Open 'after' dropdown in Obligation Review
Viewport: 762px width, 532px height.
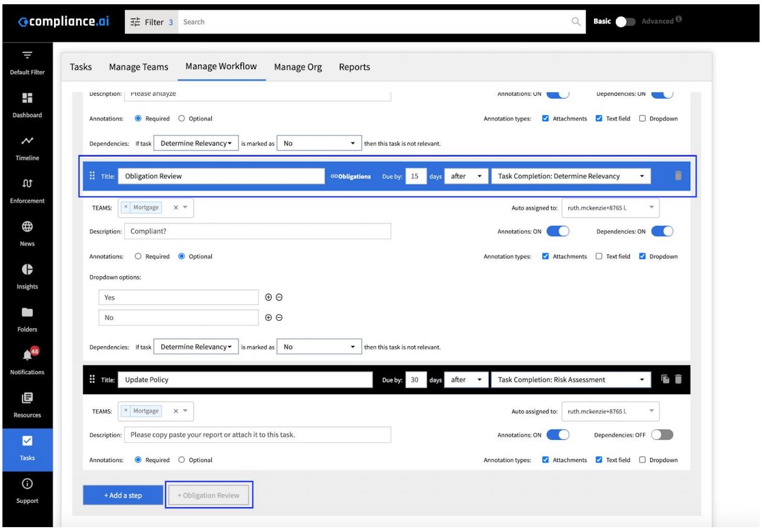click(x=466, y=176)
